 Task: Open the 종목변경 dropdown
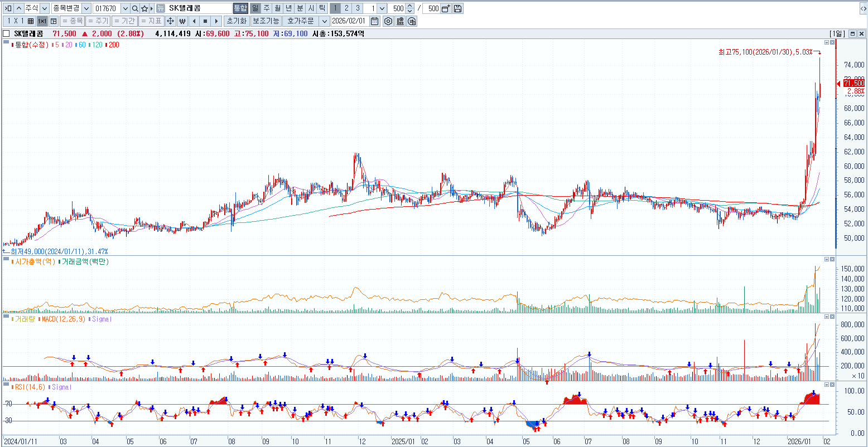coord(86,8)
